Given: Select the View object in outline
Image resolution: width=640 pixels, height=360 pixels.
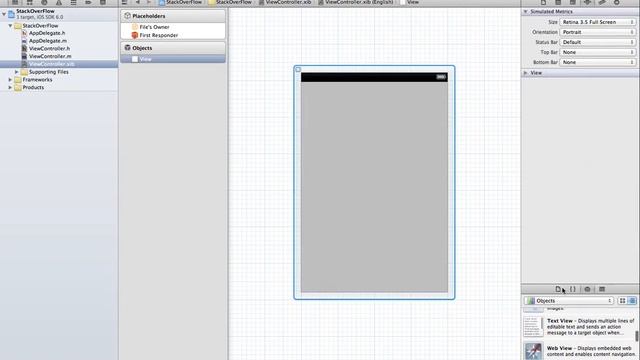Looking at the screenshot, I should 173,59.
